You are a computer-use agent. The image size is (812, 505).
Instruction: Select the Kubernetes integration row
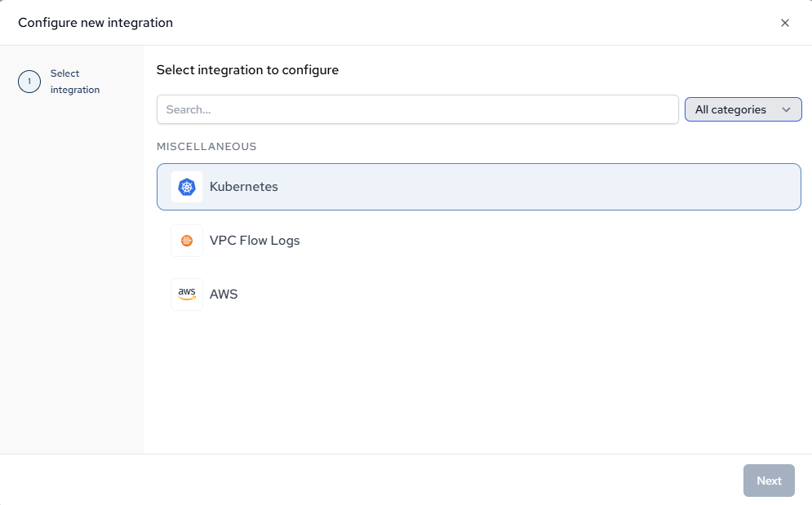(478, 186)
